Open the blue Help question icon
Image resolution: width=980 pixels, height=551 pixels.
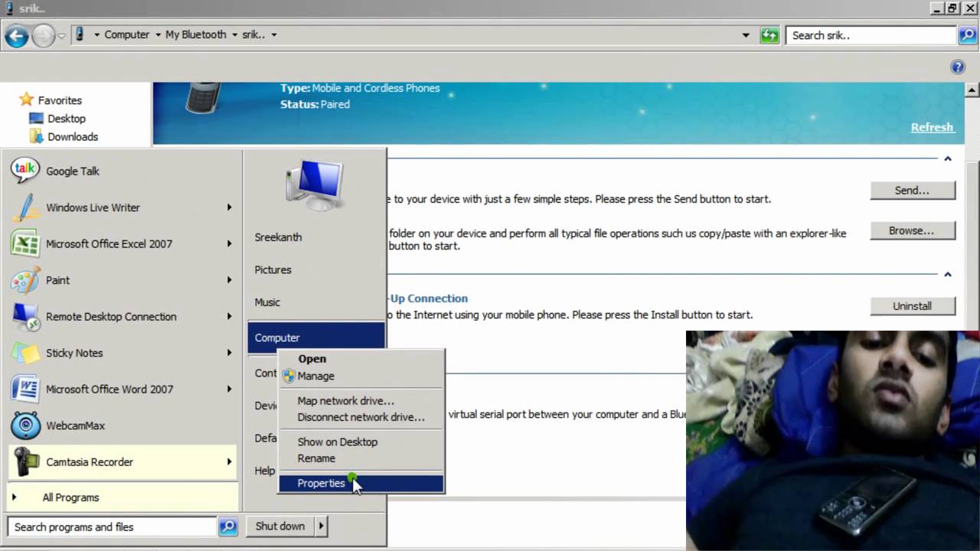tap(958, 67)
